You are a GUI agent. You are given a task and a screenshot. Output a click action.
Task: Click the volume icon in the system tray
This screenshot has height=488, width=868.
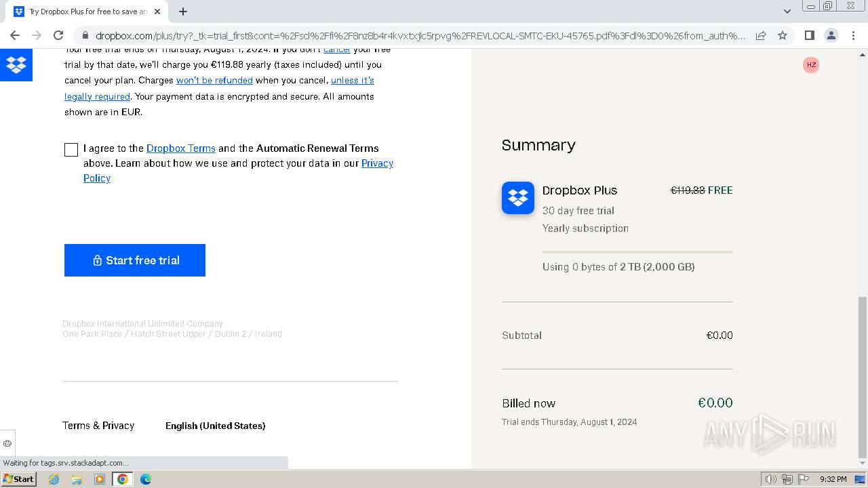coord(771,479)
